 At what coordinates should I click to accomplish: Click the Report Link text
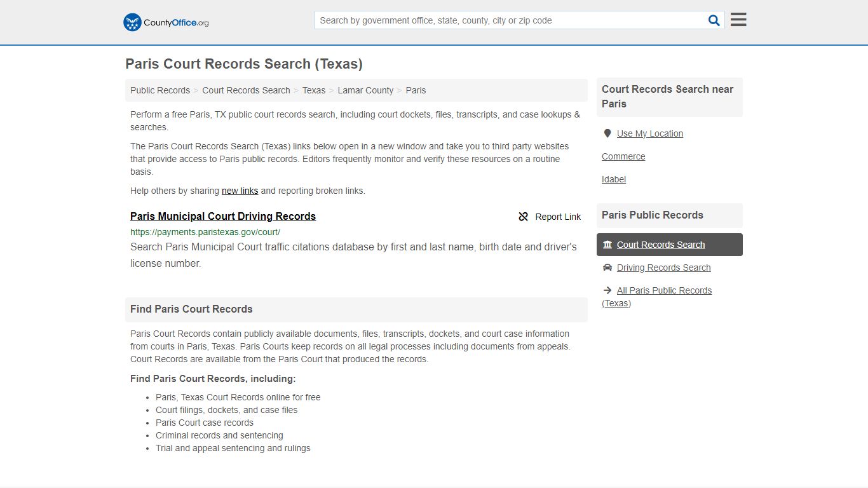(558, 217)
